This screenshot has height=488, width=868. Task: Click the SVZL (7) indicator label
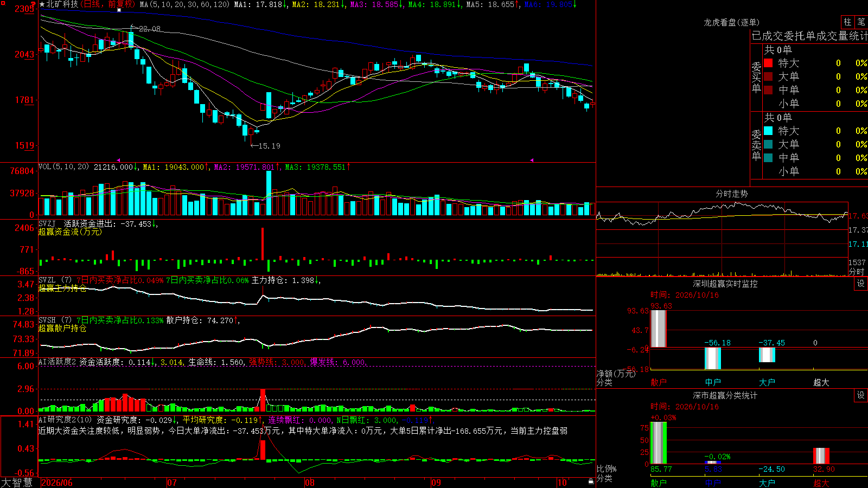coord(55,280)
